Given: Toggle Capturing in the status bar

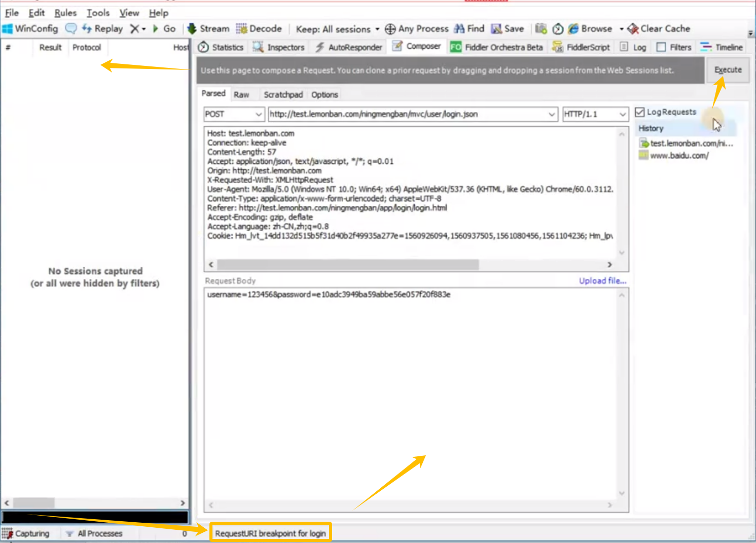Looking at the screenshot, I should pos(26,533).
